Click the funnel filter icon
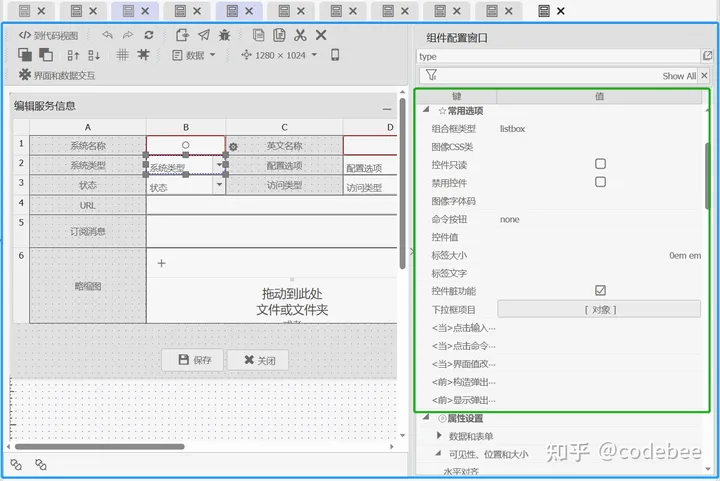The height and width of the screenshot is (481, 720). (431, 75)
